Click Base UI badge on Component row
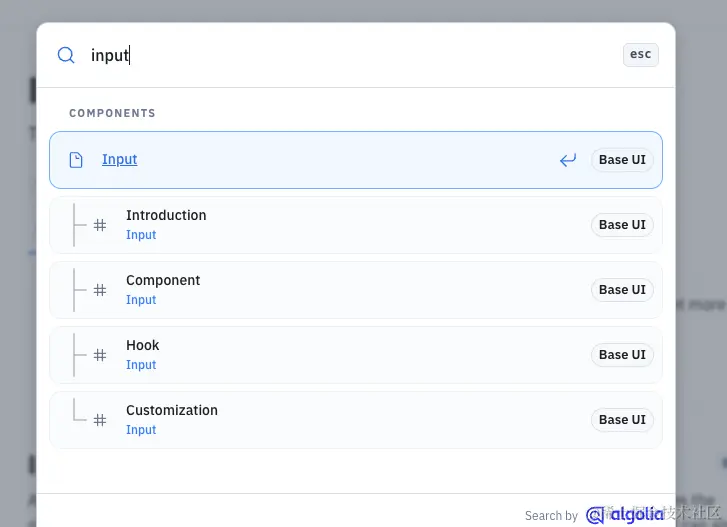 point(622,290)
